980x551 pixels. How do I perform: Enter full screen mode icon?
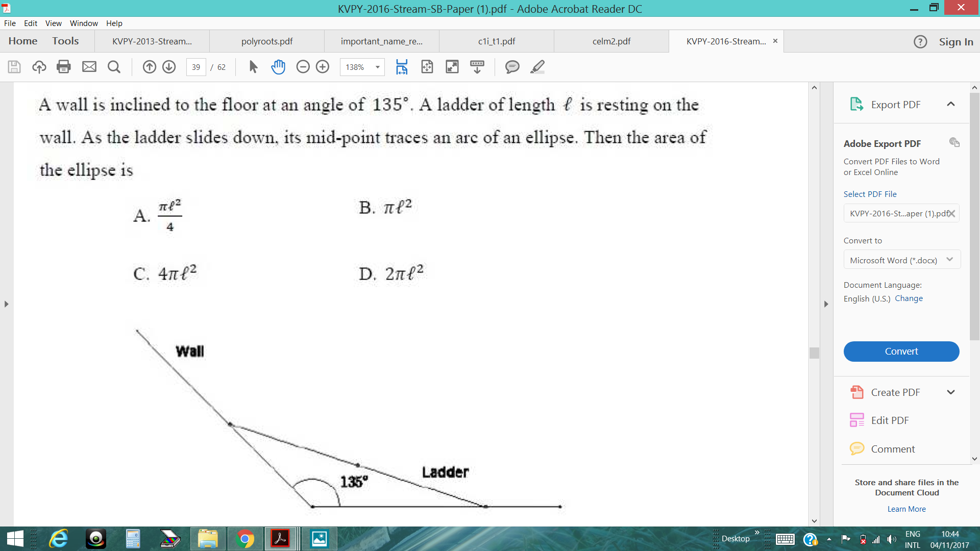point(452,67)
